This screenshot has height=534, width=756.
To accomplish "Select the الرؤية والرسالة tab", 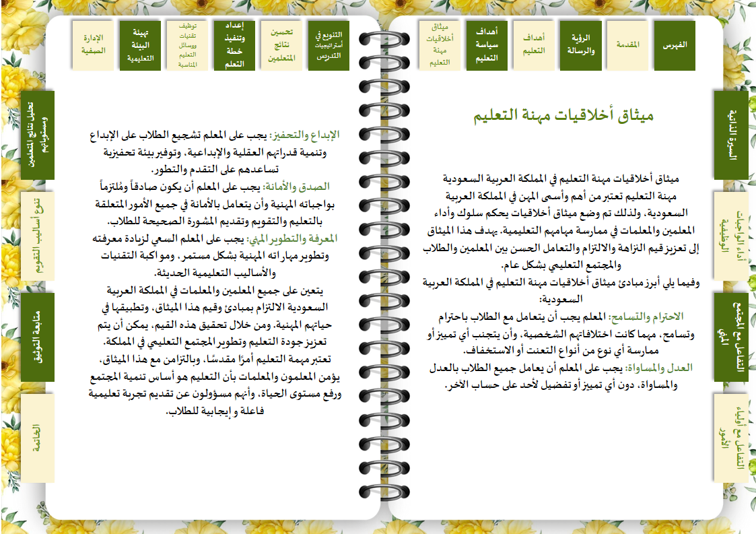I will [580, 45].
